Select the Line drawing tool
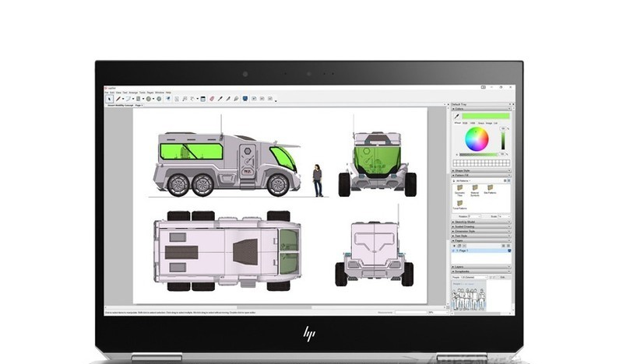The height and width of the screenshot is (364, 623). (x=118, y=99)
